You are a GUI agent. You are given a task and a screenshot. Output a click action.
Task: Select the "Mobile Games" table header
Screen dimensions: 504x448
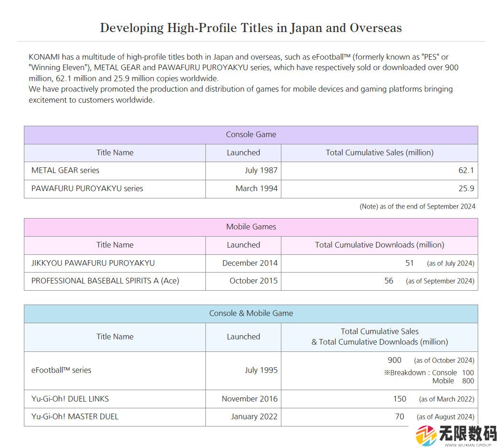point(251,227)
